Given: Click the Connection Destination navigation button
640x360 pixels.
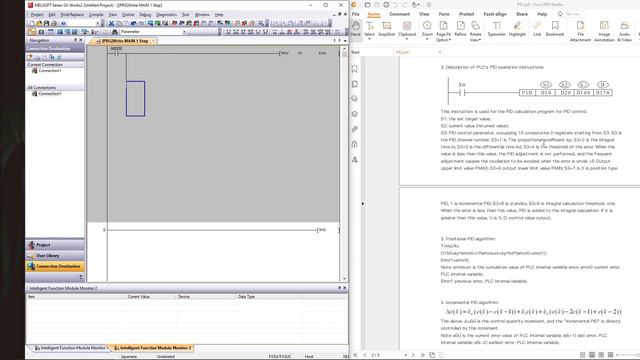Looking at the screenshot, I should tap(55, 266).
